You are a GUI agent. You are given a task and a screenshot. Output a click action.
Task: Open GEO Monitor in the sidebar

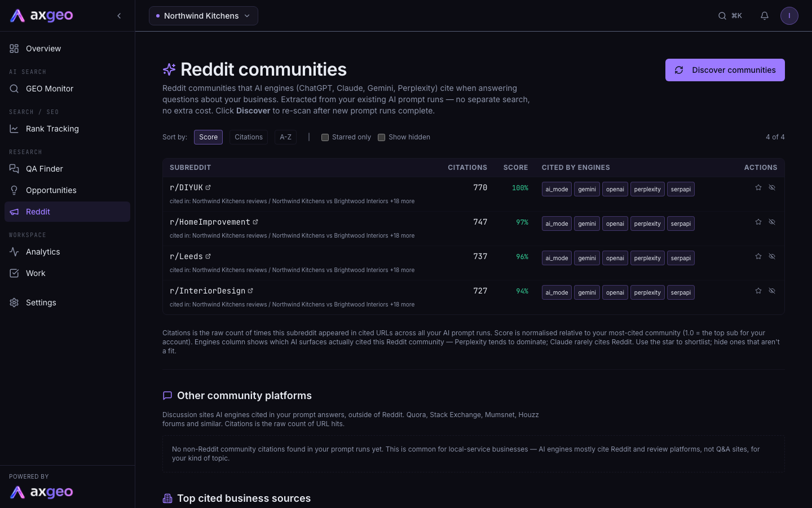click(x=68, y=89)
